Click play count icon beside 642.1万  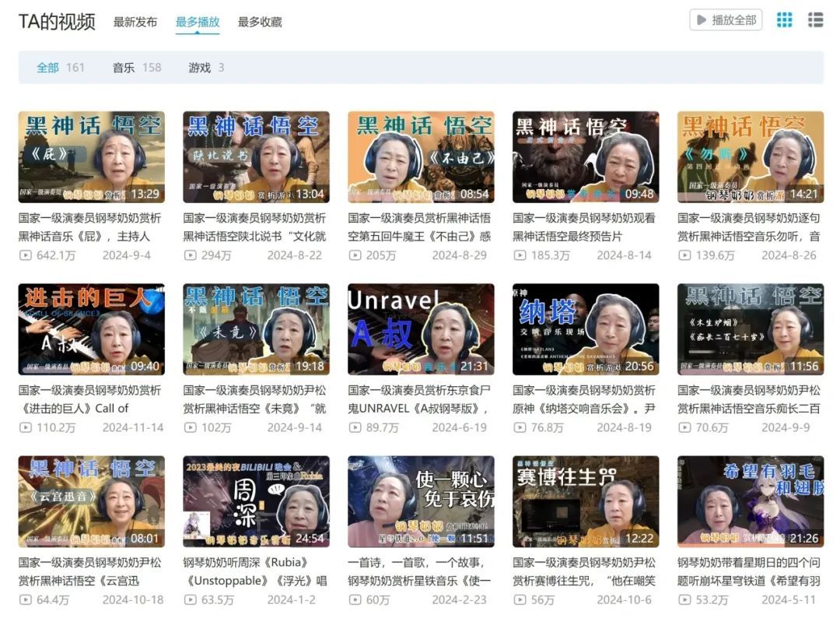[25, 255]
